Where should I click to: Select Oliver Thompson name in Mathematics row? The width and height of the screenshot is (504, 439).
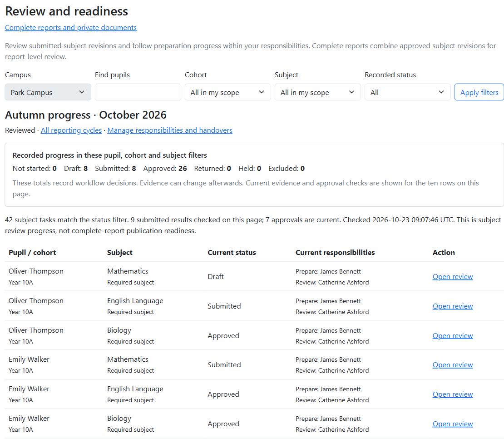click(36, 271)
